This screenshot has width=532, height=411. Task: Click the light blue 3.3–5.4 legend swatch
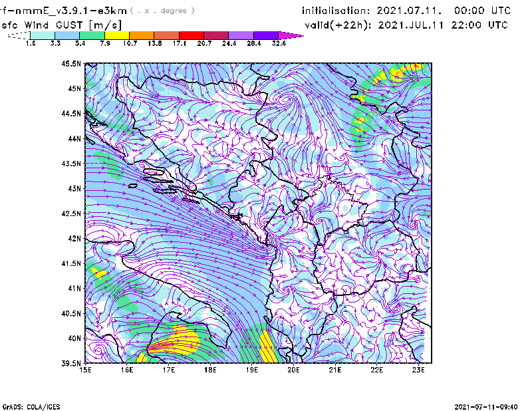coord(67,35)
